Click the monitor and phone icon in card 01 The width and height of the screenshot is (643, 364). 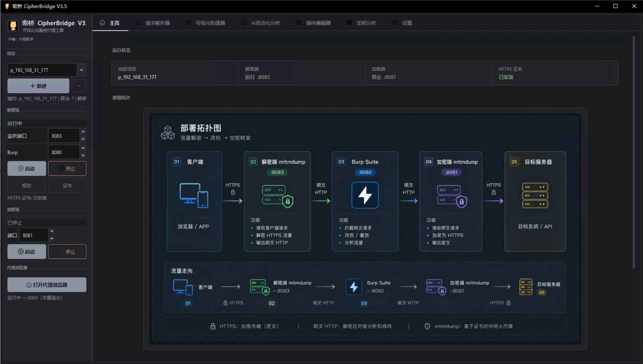click(194, 195)
